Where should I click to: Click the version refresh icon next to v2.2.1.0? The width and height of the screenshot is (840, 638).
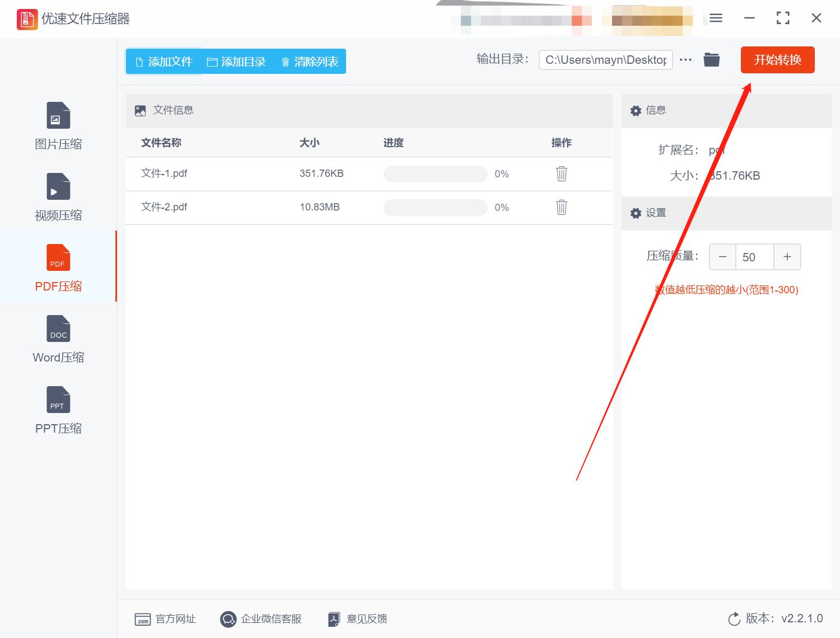click(734, 618)
